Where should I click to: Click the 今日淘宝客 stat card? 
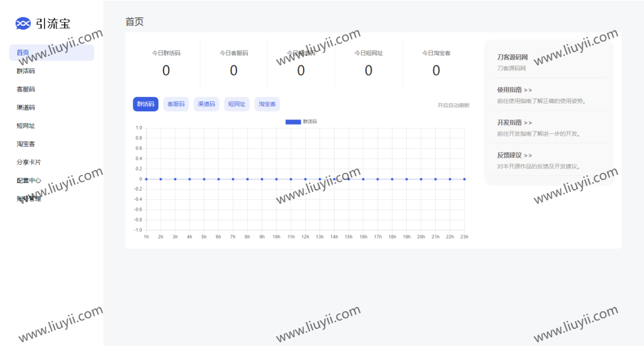pyautogui.click(x=436, y=64)
